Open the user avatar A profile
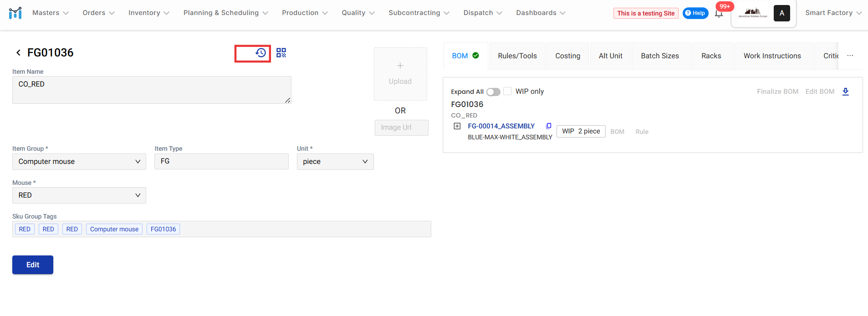 coord(781,13)
